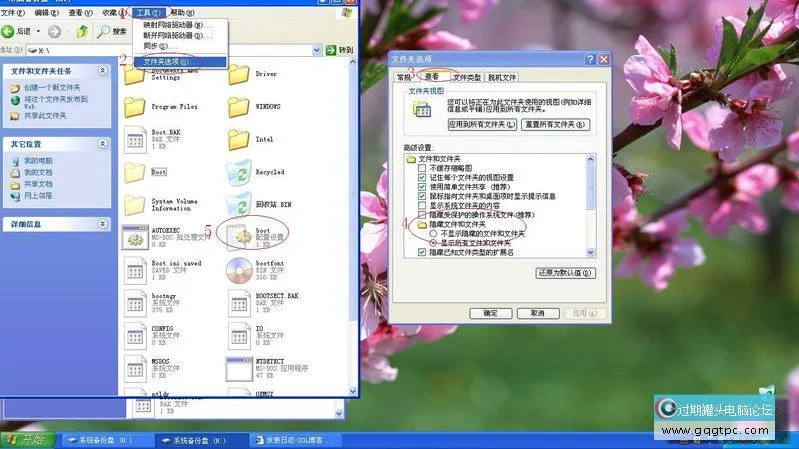This screenshot has width=799, height=449.
Task: Select the CONFIG system file icon
Action: (135, 336)
